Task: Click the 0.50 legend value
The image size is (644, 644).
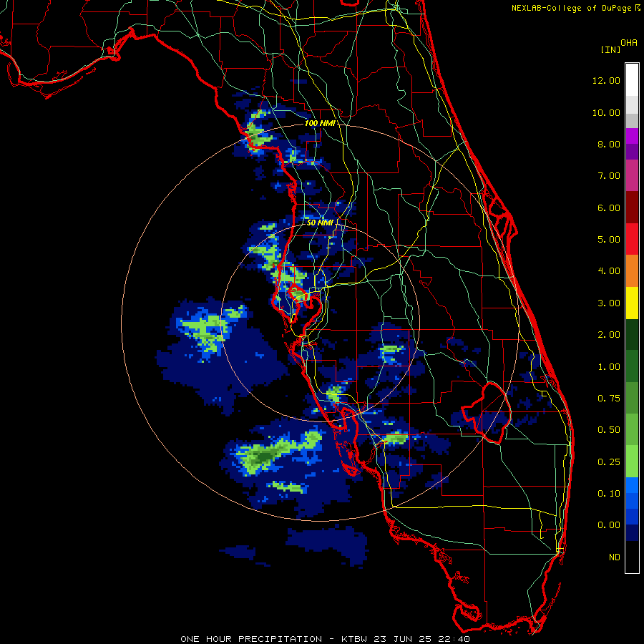Action: click(609, 430)
